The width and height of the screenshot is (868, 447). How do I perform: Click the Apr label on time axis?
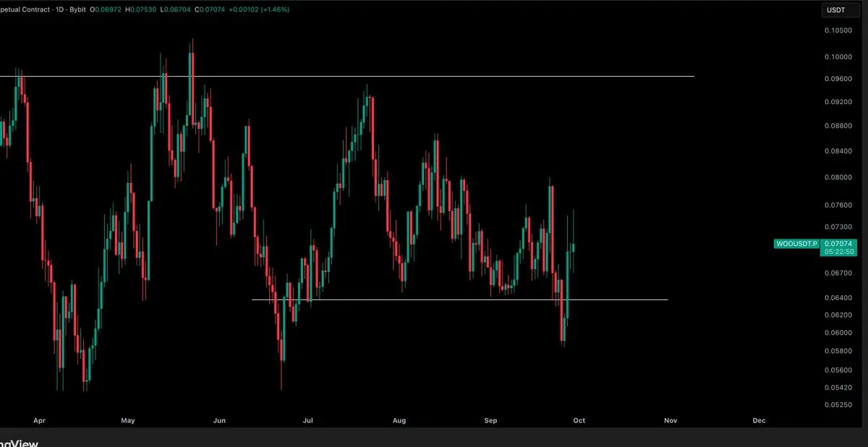click(39, 420)
